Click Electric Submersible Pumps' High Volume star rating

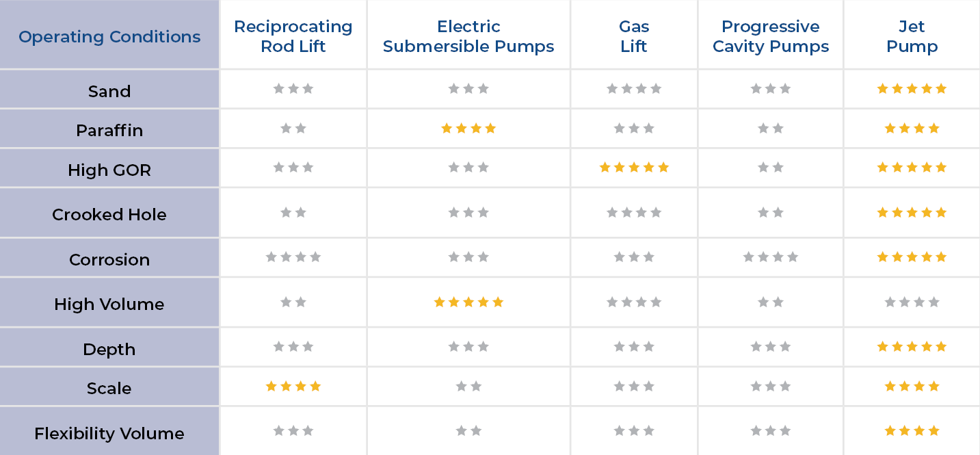pyautogui.click(x=468, y=302)
